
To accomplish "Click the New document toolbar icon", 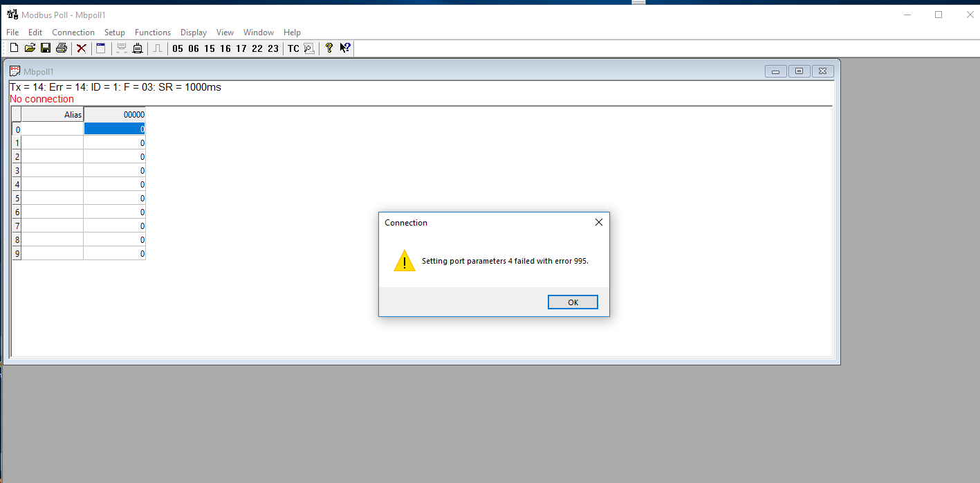I will coord(14,48).
